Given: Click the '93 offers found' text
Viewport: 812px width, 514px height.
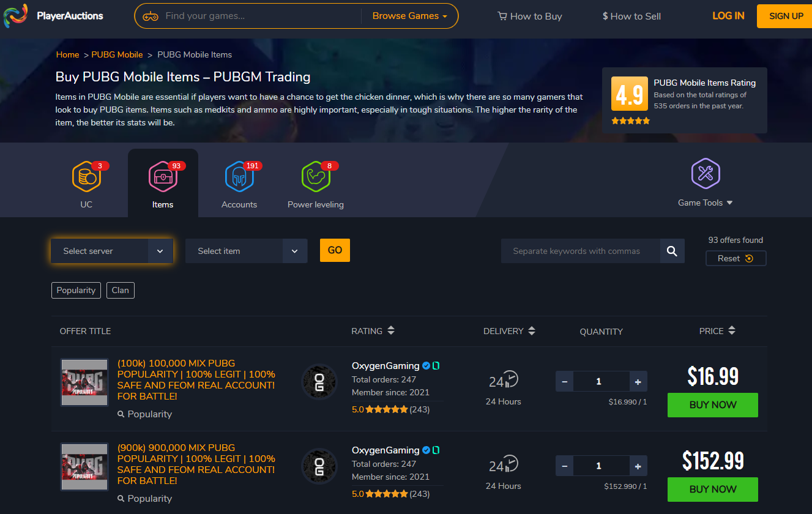Looking at the screenshot, I should click(x=736, y=240).
